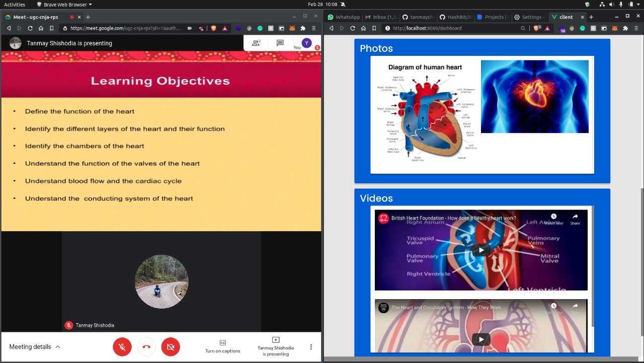Screen dimensions: 644x363
Task: Reload the Meet page
Action: (x=30, y=28)
